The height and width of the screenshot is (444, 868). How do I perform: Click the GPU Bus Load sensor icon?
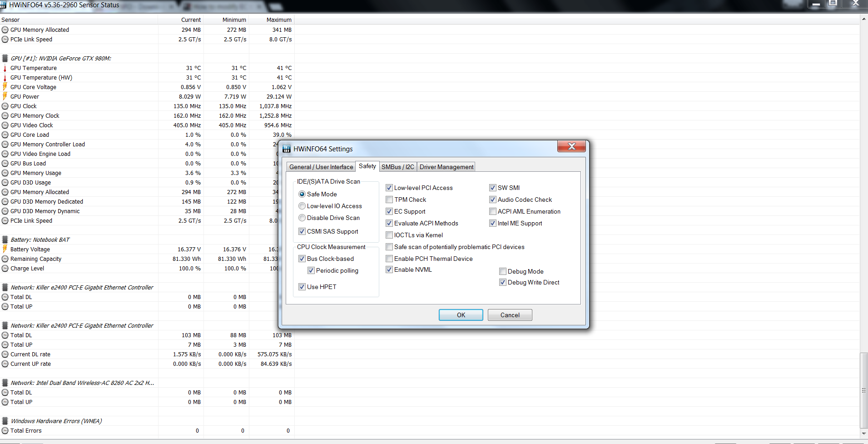(5, 164)
